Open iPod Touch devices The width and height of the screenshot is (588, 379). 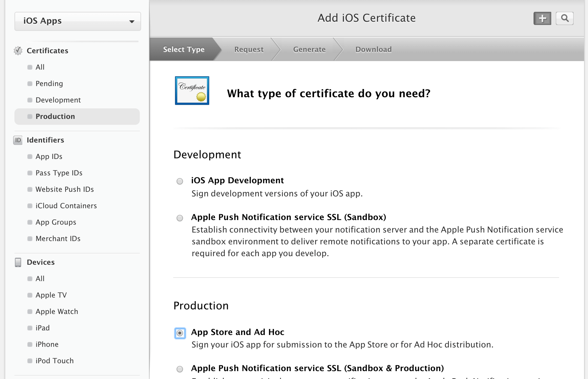(x=54, y=361)
